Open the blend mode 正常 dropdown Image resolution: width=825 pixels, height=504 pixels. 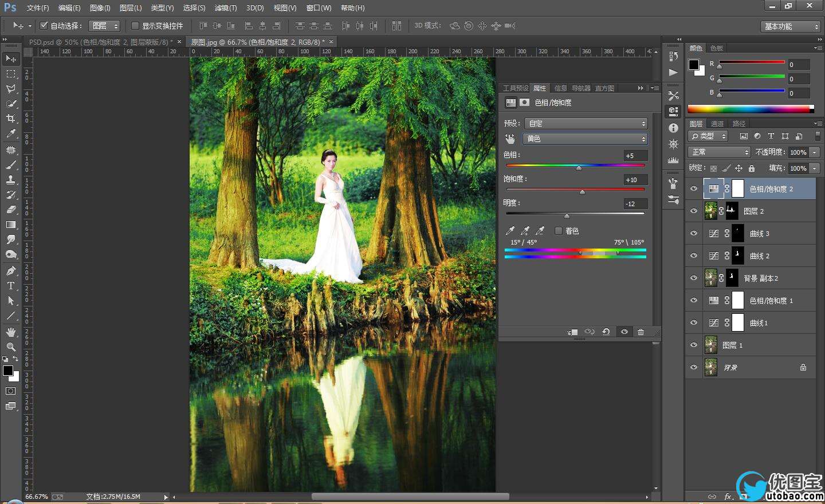pyautogui.click(x=719, y=152)
